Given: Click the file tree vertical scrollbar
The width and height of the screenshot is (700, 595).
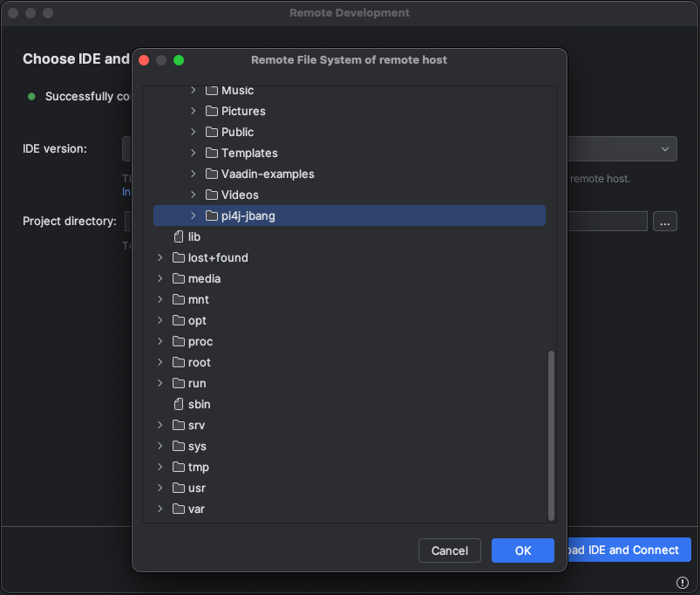Looking at the screenshot, I should [x=550, y=434].
